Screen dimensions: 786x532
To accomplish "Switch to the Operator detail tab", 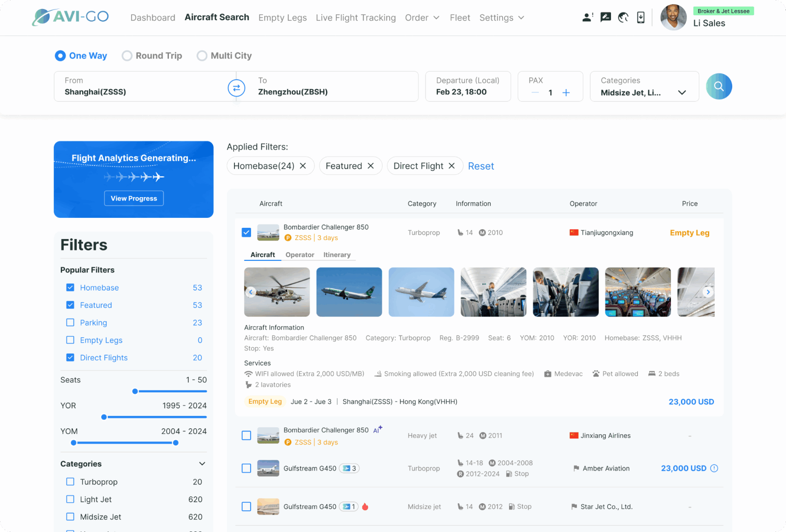I will [x=300, y=255].
